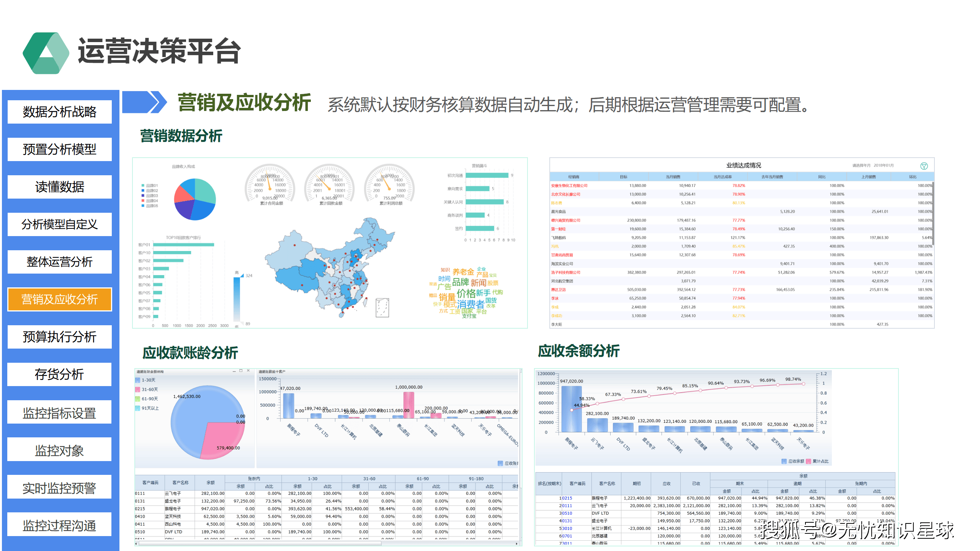Viewport: 980px width, 551px height.
Task: Click the 947,020.00 bar in 应收余额 chart
Action: pos(572,409)
